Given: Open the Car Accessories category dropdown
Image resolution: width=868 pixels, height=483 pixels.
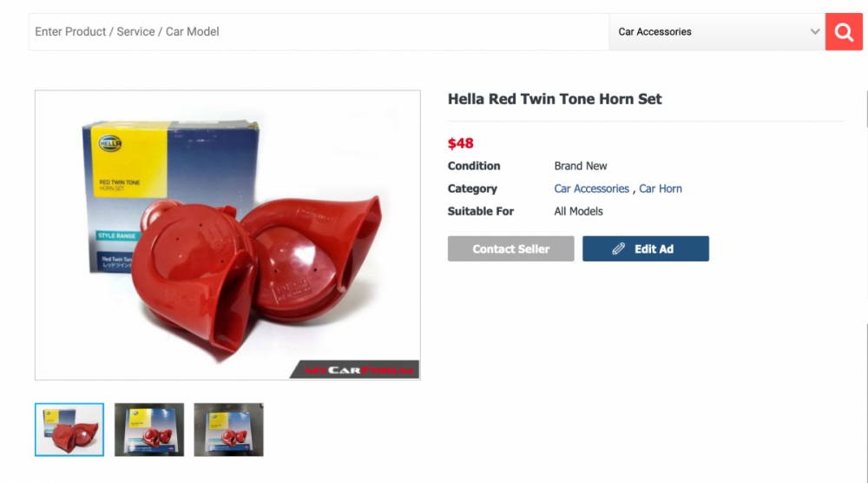Looking at the screenshot, I should point(716,32).
